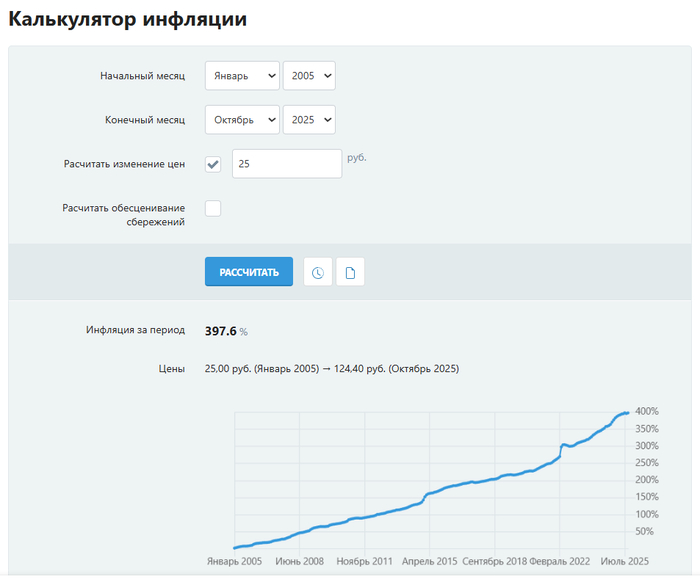Click the 'Февраль 2022' chart axis label
This screenshot has width=700, height=582.
pos(560,561)
